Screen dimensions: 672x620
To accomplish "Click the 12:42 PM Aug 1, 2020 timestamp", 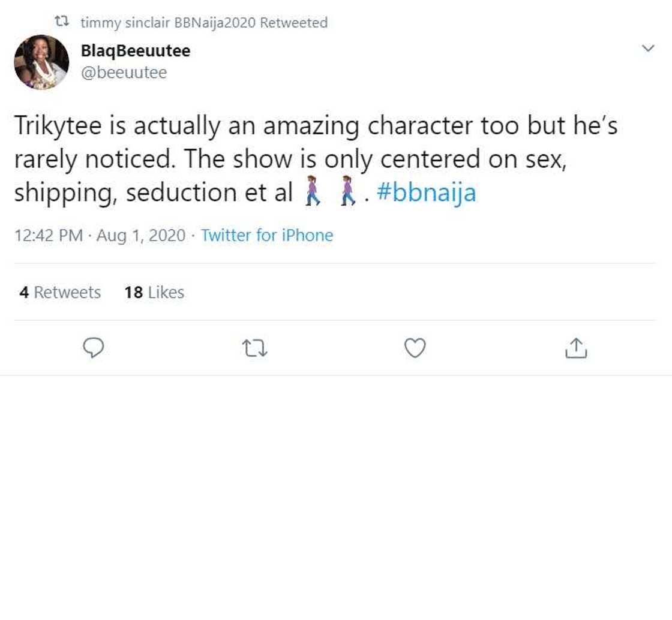I will pyautogui.click(x=100, y=235).
